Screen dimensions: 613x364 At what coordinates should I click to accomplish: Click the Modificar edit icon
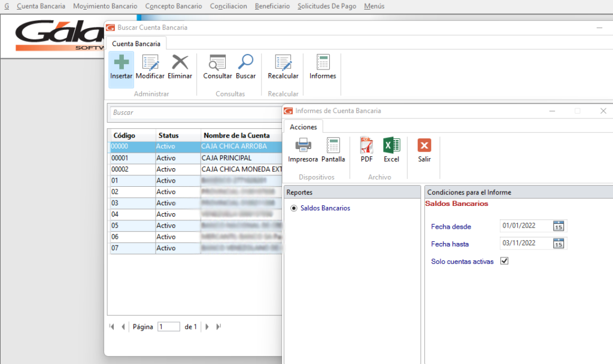coord(150,63)
